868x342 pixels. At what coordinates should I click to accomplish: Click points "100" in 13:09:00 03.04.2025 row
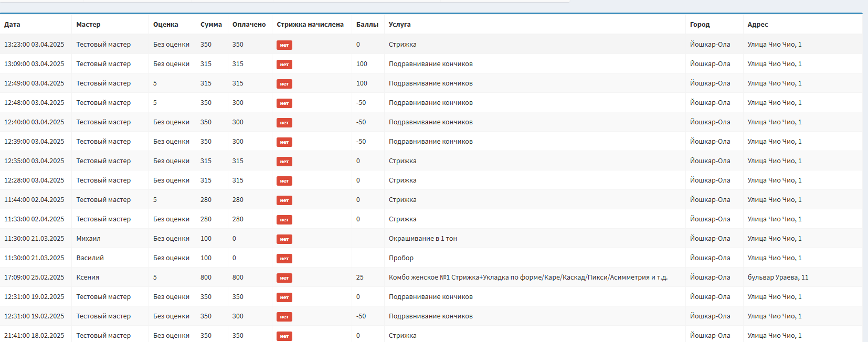[362, 64]
